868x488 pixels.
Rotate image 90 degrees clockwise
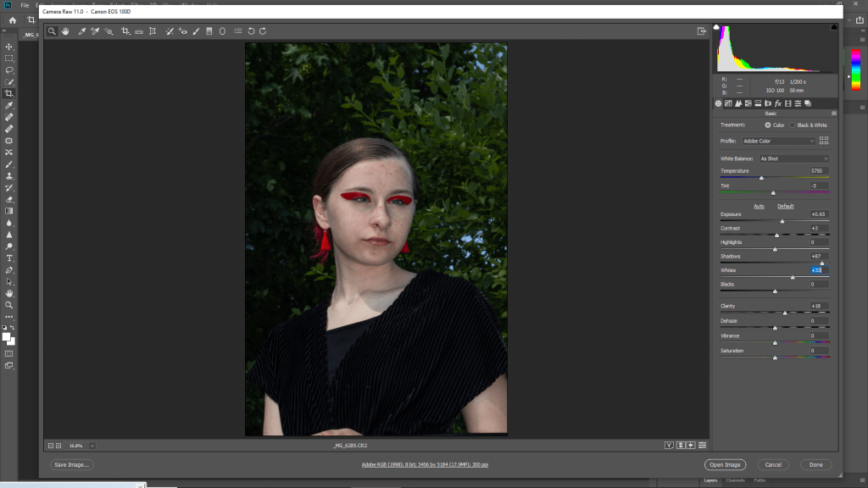[263, 31]
